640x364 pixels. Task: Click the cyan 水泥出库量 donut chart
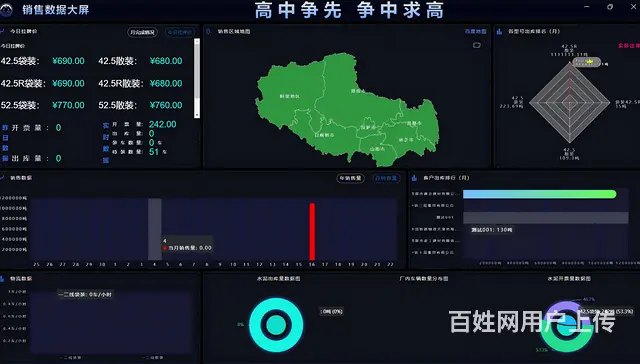click(x=276, y=325)
